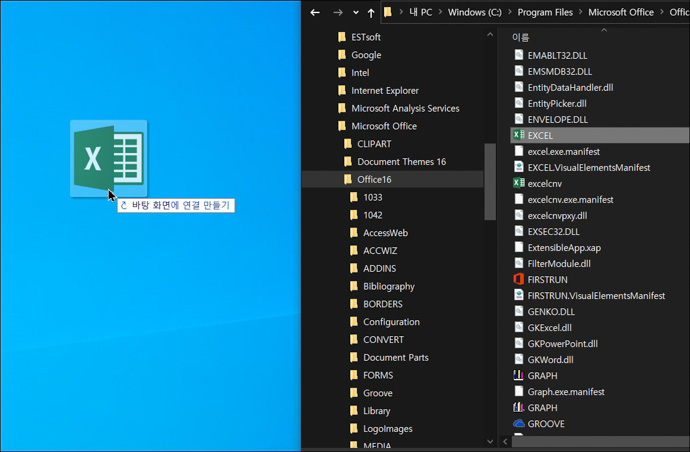Click the navigation pane scroll-up arrow
Screen dimensions: 690x452
click(490, 34)
